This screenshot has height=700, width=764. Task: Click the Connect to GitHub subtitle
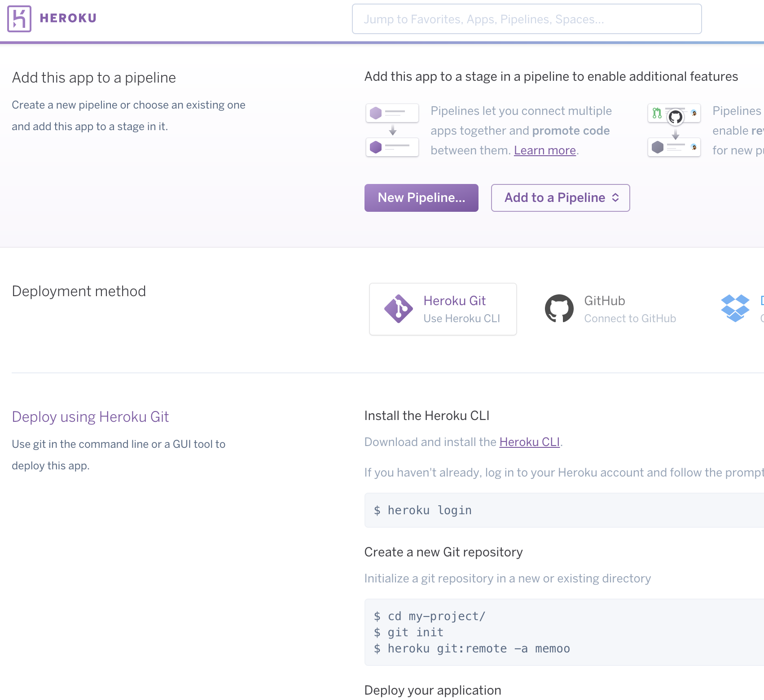point(630,319)
